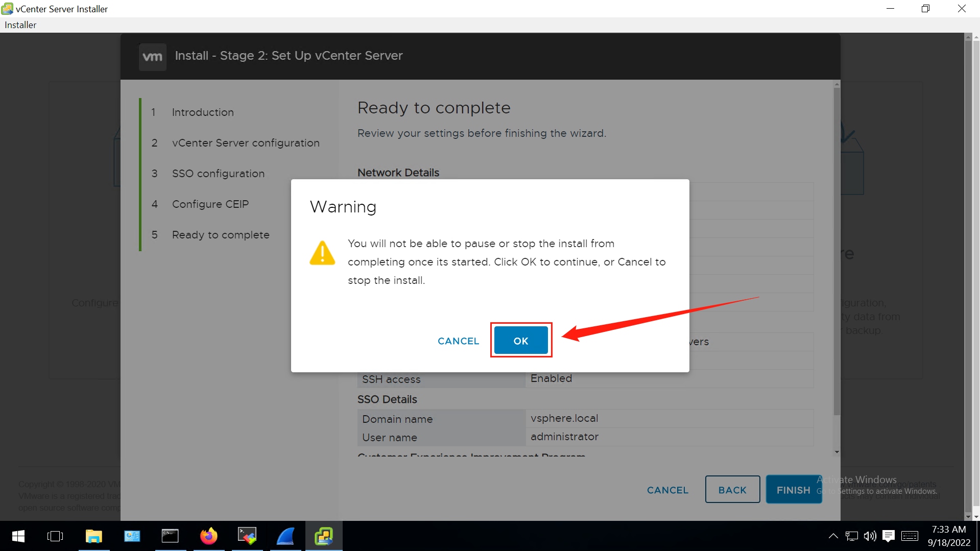Click the SSH access Enabled value
This screenshot has width=980, height=551.
(x=551, y=378)
